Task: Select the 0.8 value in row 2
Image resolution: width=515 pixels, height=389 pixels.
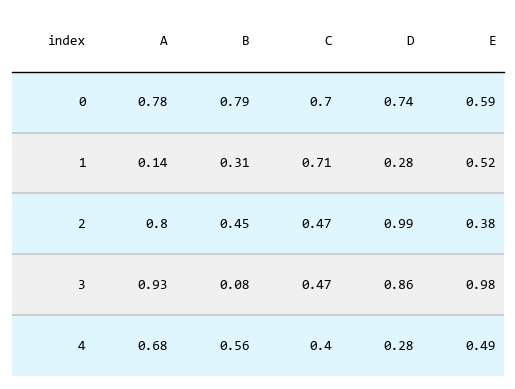Action: coord(157,224)
